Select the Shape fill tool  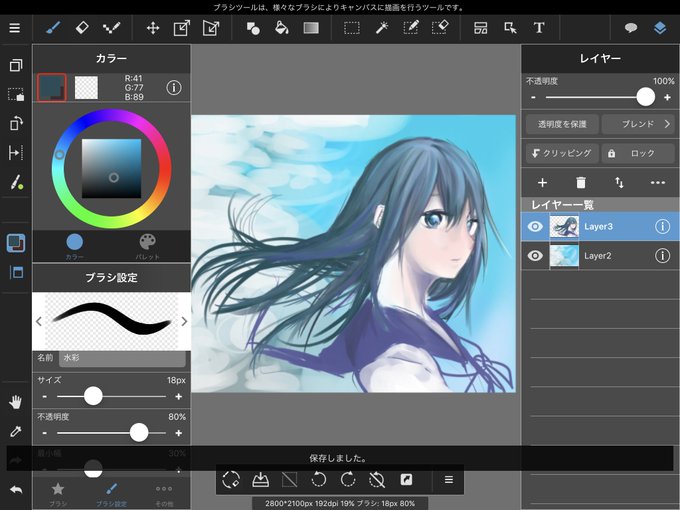coord(253,29)
